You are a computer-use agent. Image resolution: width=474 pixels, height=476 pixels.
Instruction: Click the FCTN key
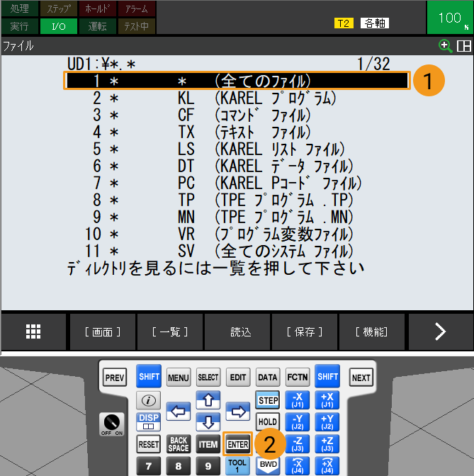point(298,378)
